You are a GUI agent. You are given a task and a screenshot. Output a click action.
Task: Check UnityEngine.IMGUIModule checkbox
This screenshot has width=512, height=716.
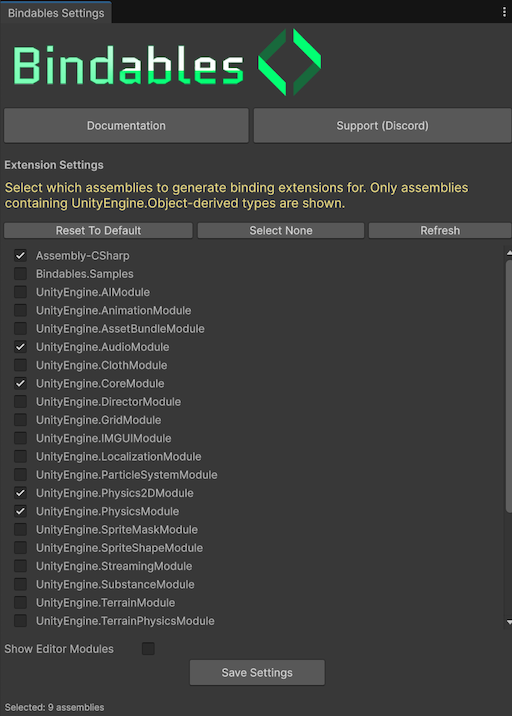click(x=20, y=438)
